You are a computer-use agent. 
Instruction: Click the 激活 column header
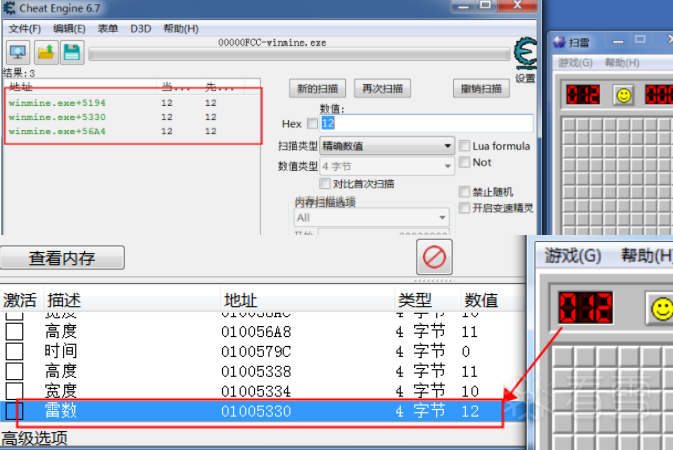click(20, 300)
